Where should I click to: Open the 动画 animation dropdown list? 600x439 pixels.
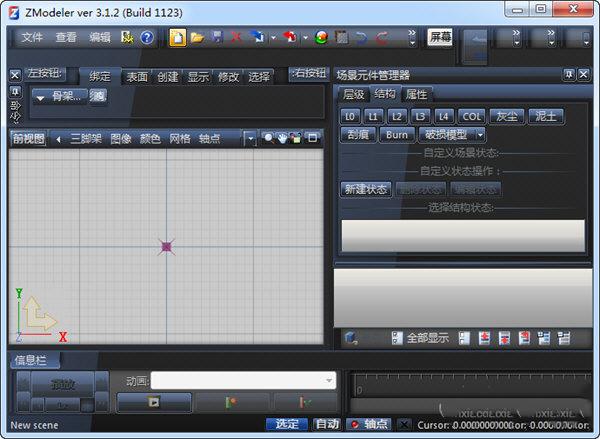(x=329, y=380)
